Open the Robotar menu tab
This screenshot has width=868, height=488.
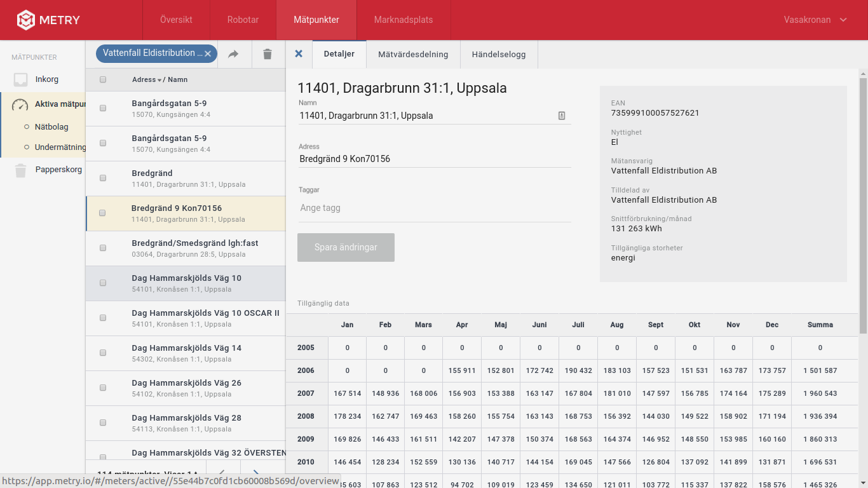[243, 20]
